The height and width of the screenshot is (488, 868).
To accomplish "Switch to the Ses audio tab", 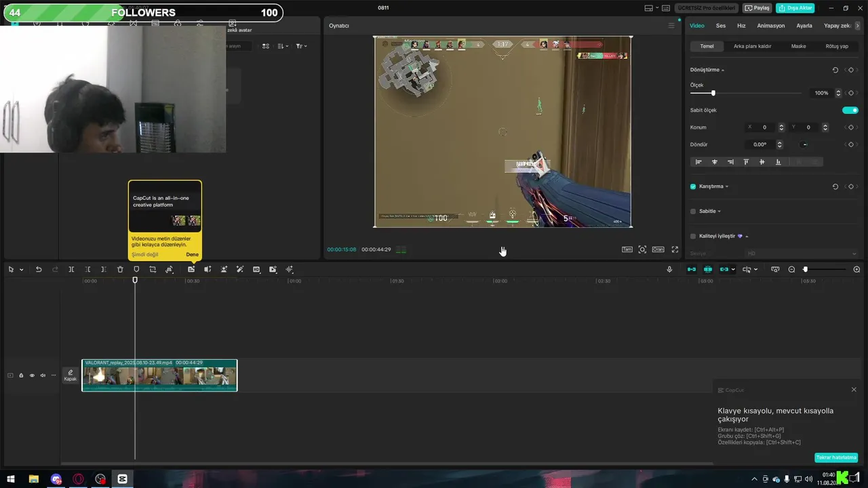I will [721, 26].
